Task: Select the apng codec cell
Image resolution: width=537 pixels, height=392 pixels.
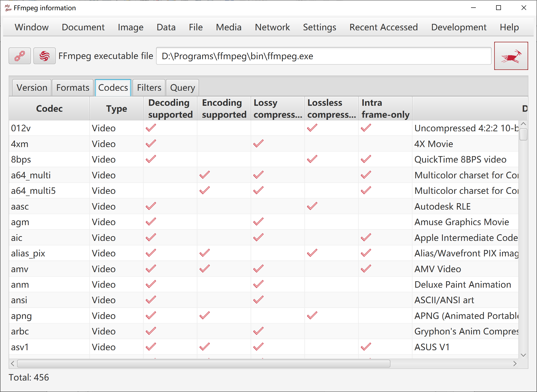Action: click(x=49, y=316)
